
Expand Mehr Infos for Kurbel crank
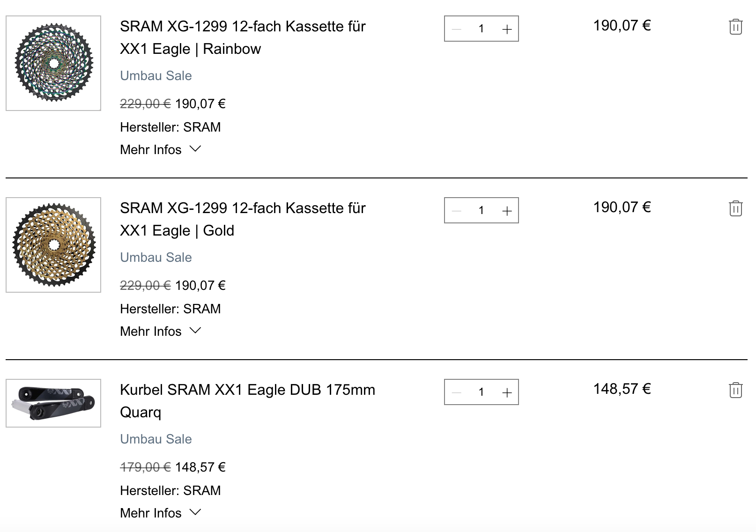pos(160,513)
